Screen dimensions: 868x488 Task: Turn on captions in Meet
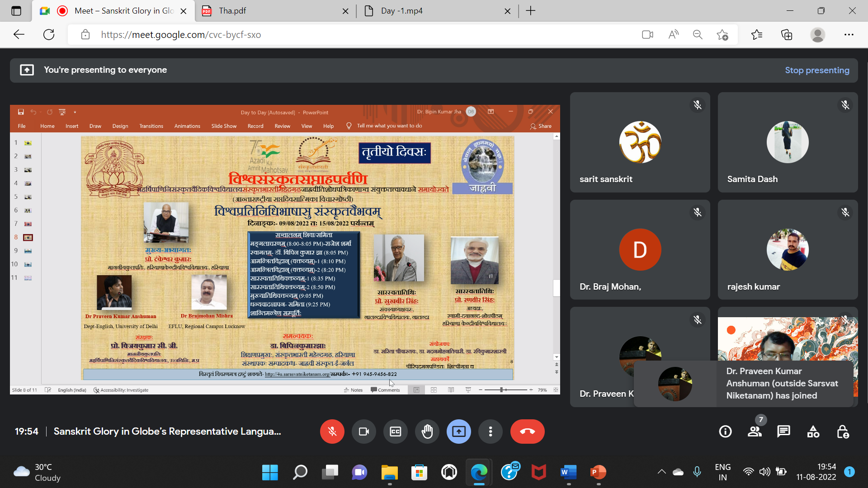[x=395, y=432]
